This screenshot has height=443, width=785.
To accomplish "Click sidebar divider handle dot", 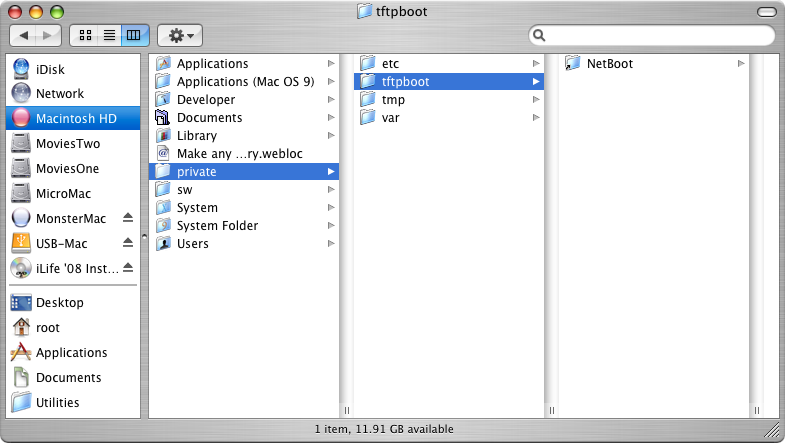I will pos(144,236).
